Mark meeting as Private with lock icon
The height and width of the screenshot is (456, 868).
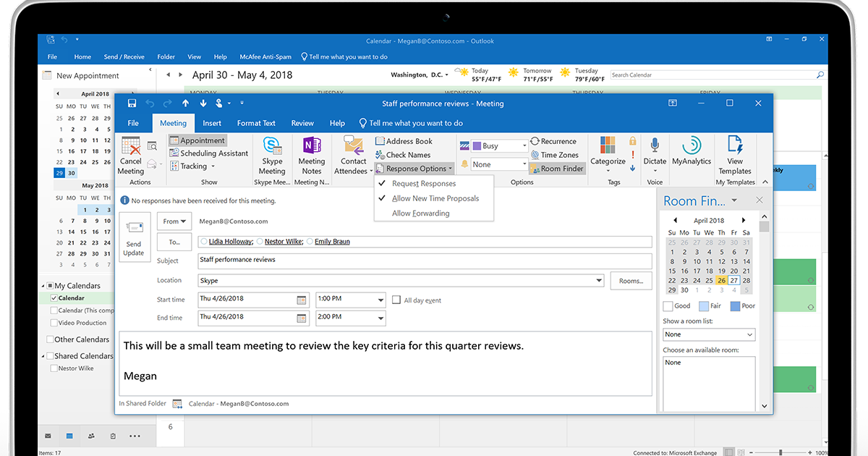coord(633,141)
